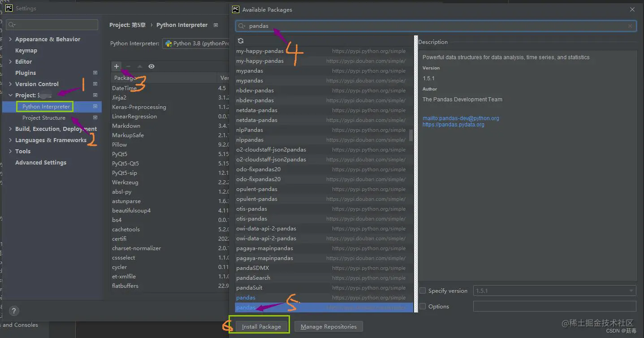Click the reload packages list refresh icon

(241, 41)
